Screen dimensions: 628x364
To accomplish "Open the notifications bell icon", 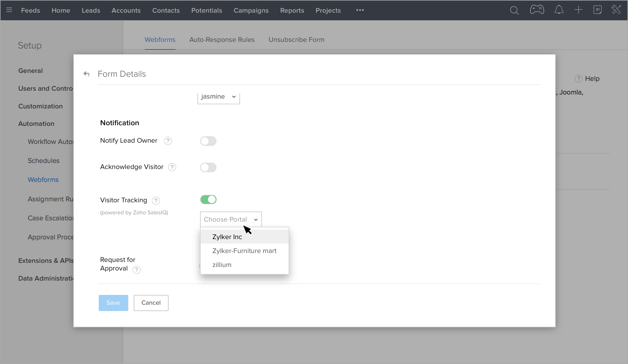I will (x=559, y=10).
